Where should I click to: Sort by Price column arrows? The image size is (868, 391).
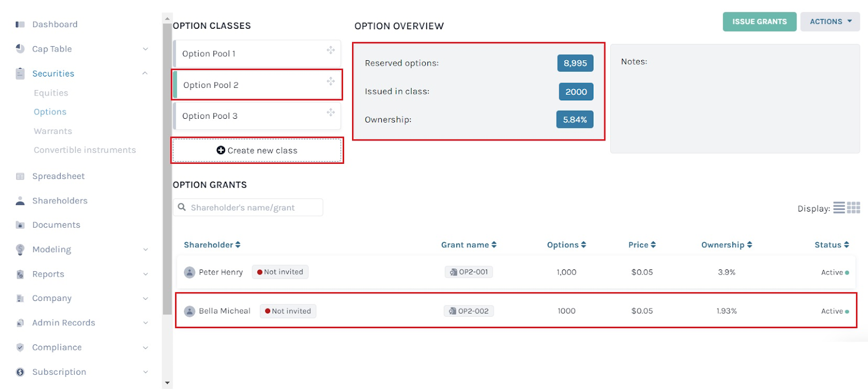click(653, 245)
